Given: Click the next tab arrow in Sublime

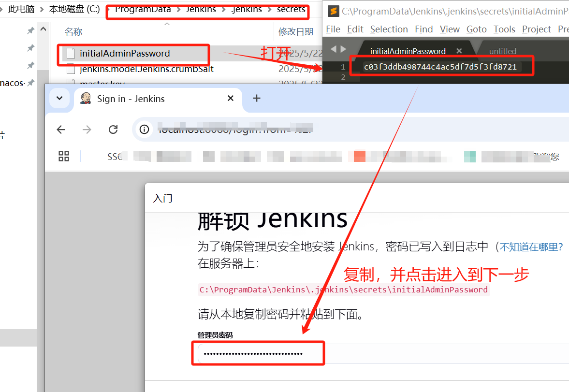Looking at the screenshot, I should click(343, 49).
